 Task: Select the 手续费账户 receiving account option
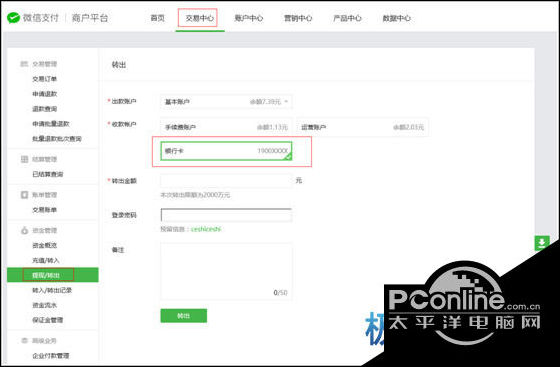(226, 127)
